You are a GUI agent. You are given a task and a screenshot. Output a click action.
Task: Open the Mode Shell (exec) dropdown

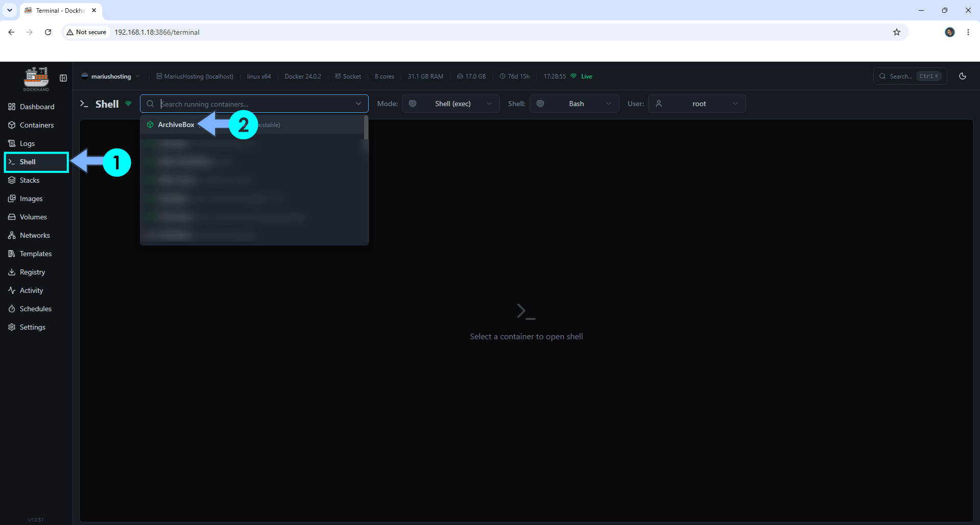pyautogui.click(x=450, y=104)
